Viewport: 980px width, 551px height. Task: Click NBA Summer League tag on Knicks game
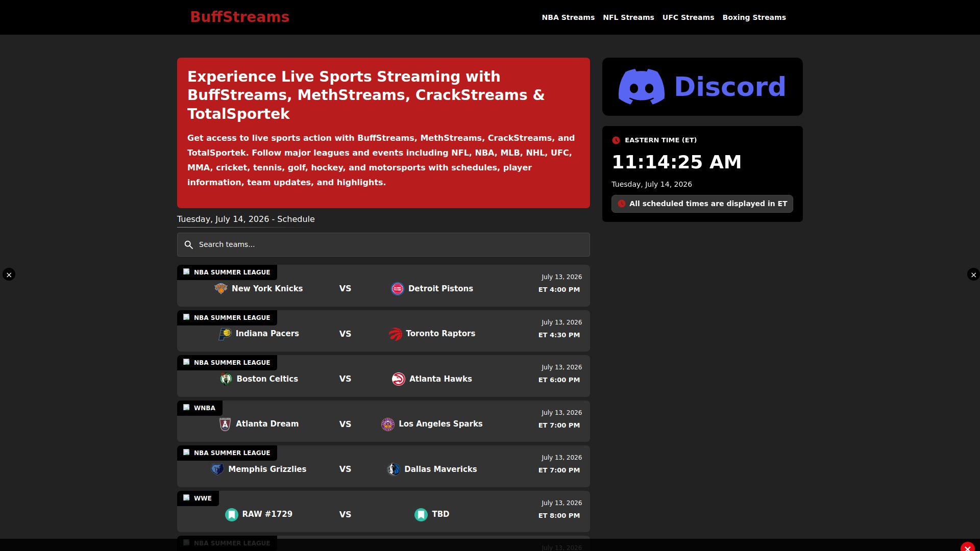pos(227,272)
